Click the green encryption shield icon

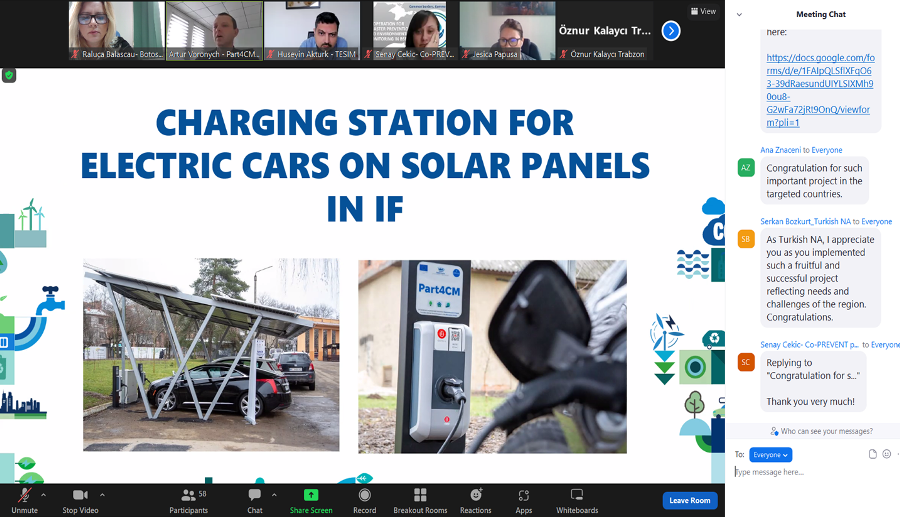click(x=9, y=75)
